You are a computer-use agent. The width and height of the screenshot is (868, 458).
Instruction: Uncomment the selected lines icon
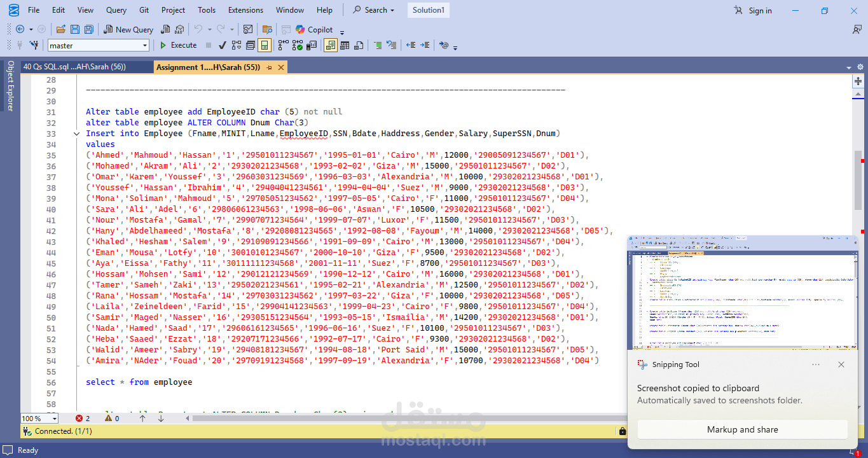[x=392, y=45]
